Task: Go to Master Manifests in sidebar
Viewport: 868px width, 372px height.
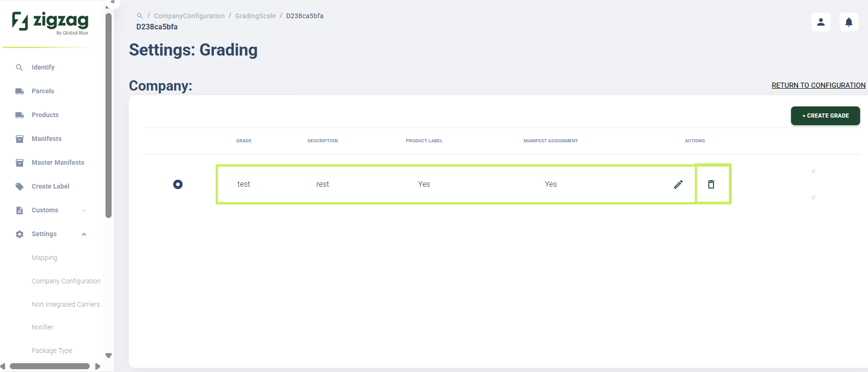Action: coord(58,162)
